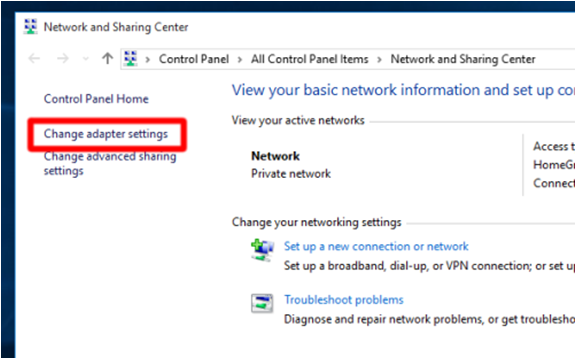
Task: Click the Network and Sharing Center title icon
Action: click(x=30, y=27)
